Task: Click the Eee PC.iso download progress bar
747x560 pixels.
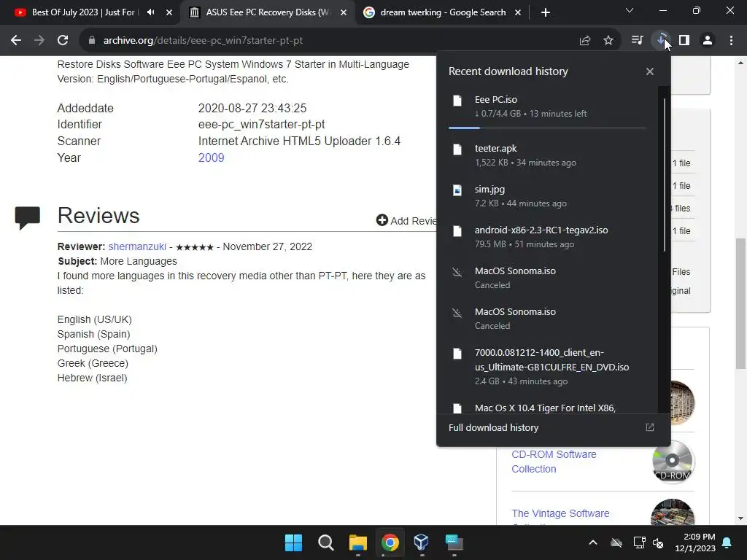Action: (547, 128)
